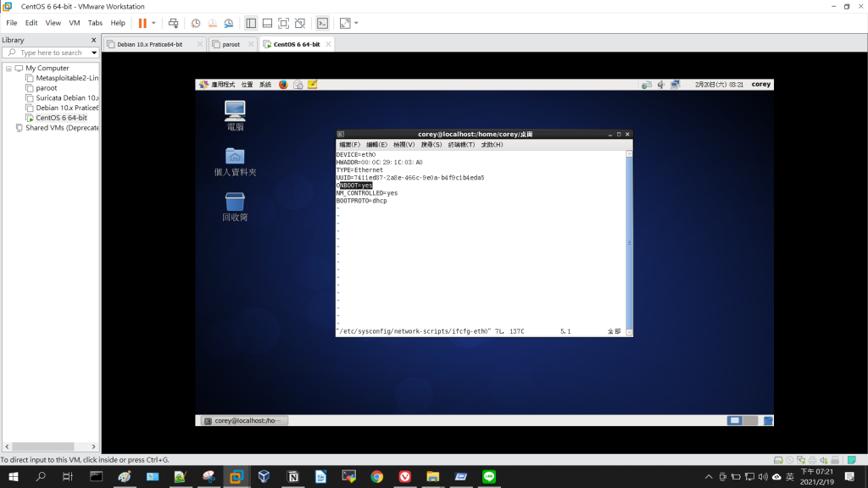Open the terminal Search menu (搜尋)

(431, 144)
